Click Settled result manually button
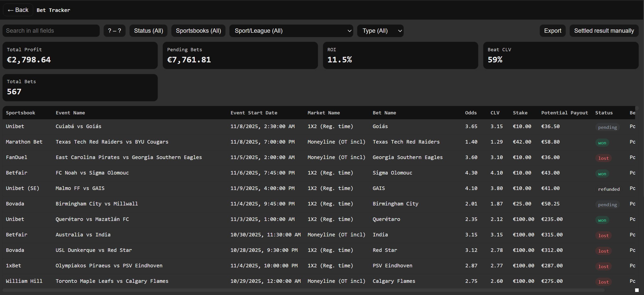Image resolution: width=644 pixels, height=295 pixels. coord(604,31)
